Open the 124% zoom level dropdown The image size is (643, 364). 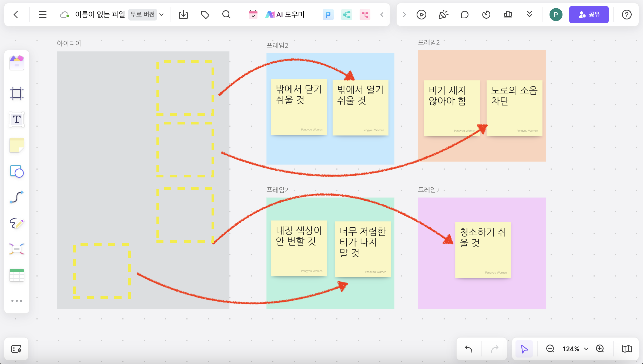pyautogui.click(x=575, y=349)
